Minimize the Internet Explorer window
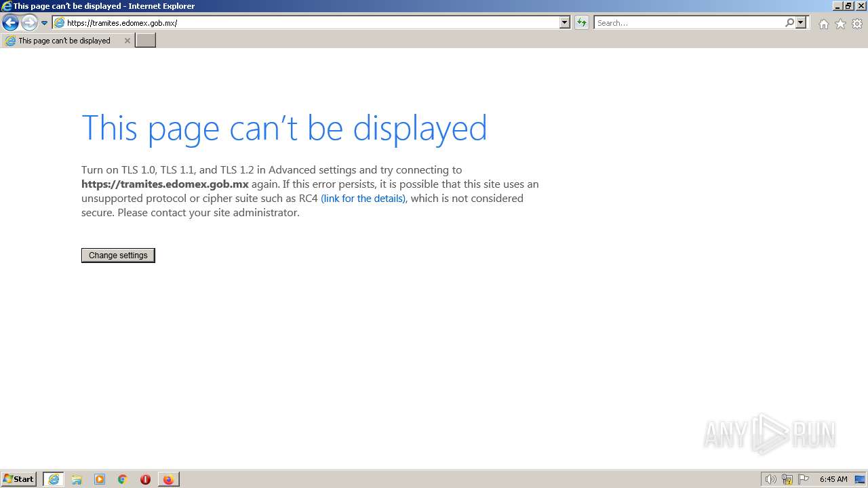The width and height of the screenshot is (868, 488). coord(837,5)
